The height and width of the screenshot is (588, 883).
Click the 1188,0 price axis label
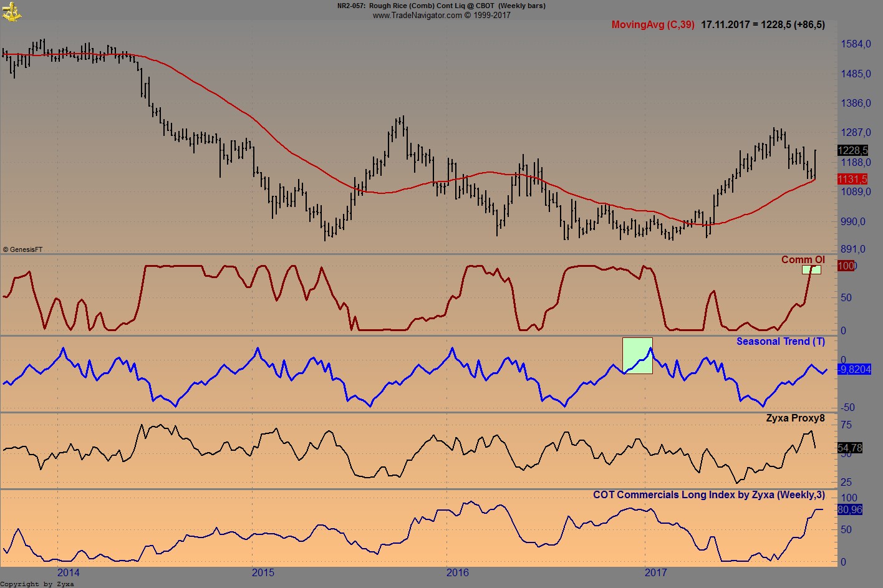(x=856, y=163)
